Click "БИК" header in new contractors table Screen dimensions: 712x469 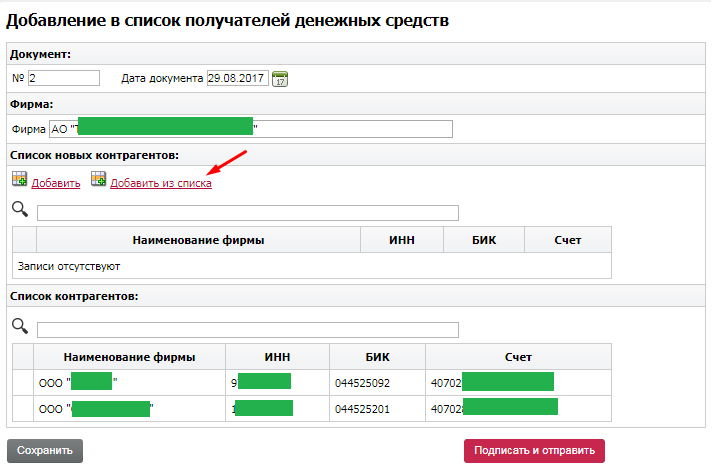484,240
